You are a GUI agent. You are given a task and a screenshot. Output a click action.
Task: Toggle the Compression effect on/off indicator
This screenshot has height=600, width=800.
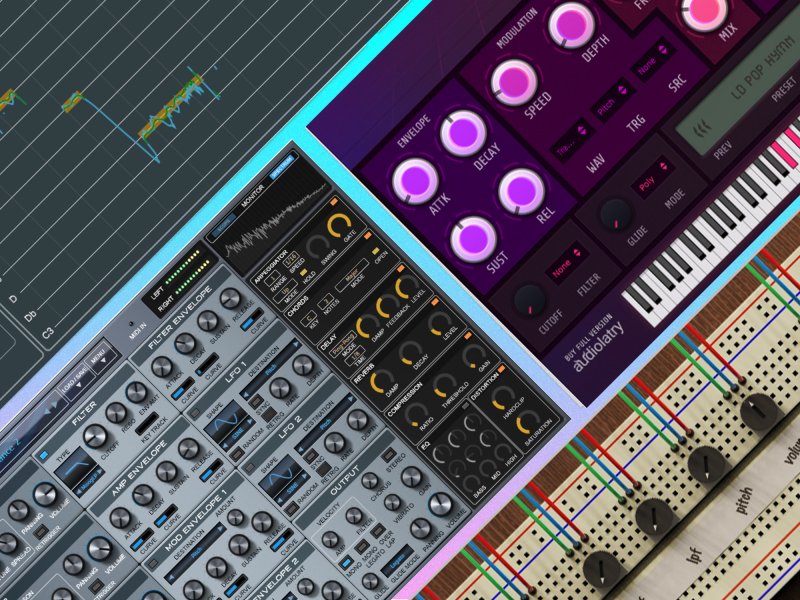pyautogui.click(x=467, y=336)
